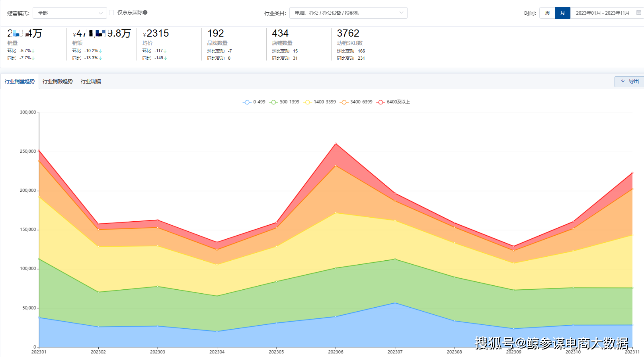Click the 202307 blue series data point
The height and width of the screenshot is (357, 644).
[395, 303]
